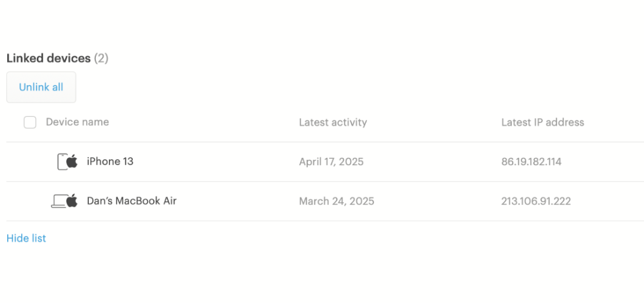This screenshot has height=303, width=644.
Task: Click the (2) device count label
Action: (x=101, y=59)
